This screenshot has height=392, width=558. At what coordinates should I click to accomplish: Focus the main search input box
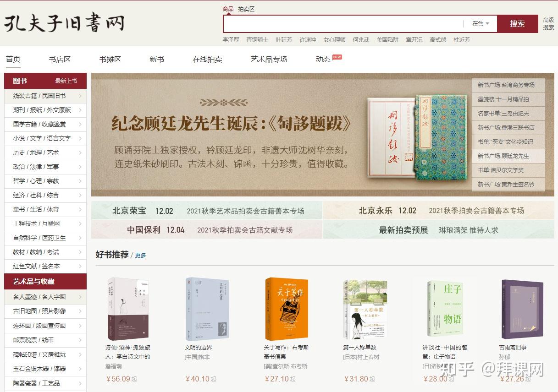(x=343, y=24)
